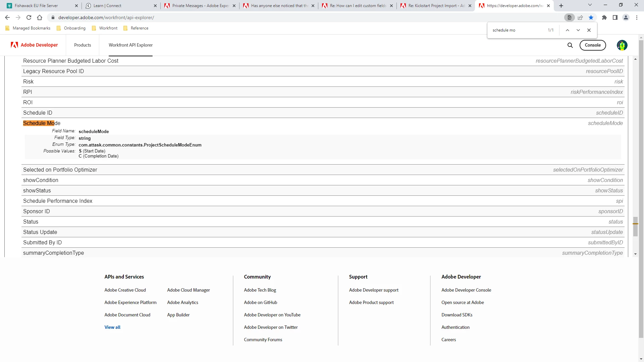Open the site search magnifier icon

coord(570,45)
